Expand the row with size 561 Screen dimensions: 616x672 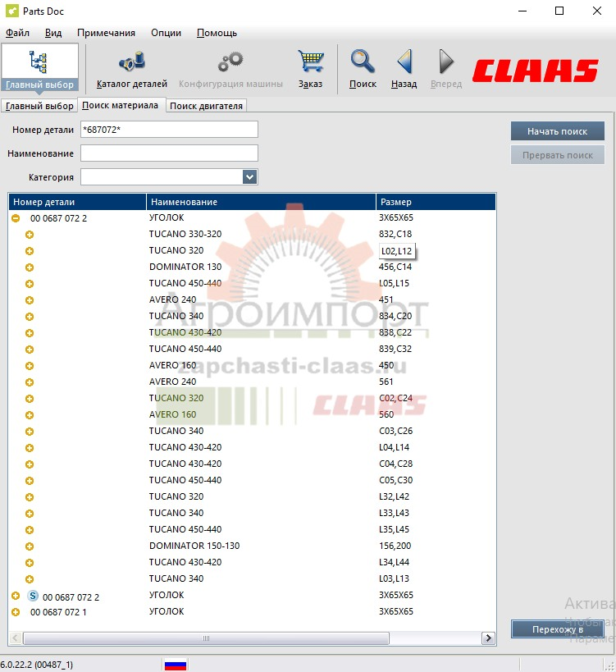(30, 382)
